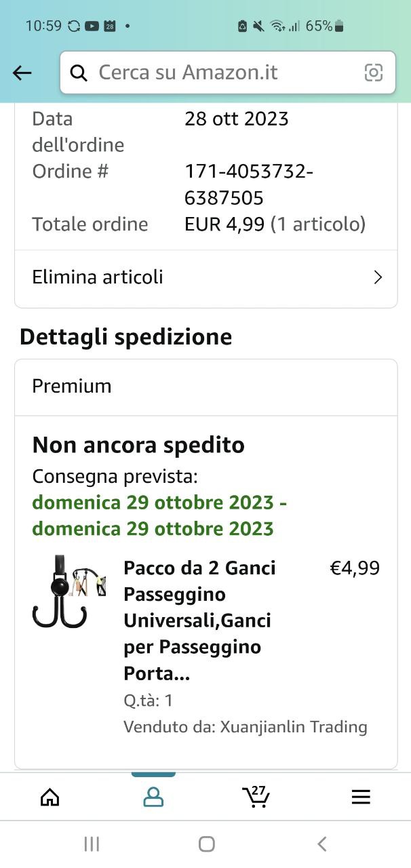Tap the battery indicator in status bar
This screenshot has height=868, width=411.
339,26
